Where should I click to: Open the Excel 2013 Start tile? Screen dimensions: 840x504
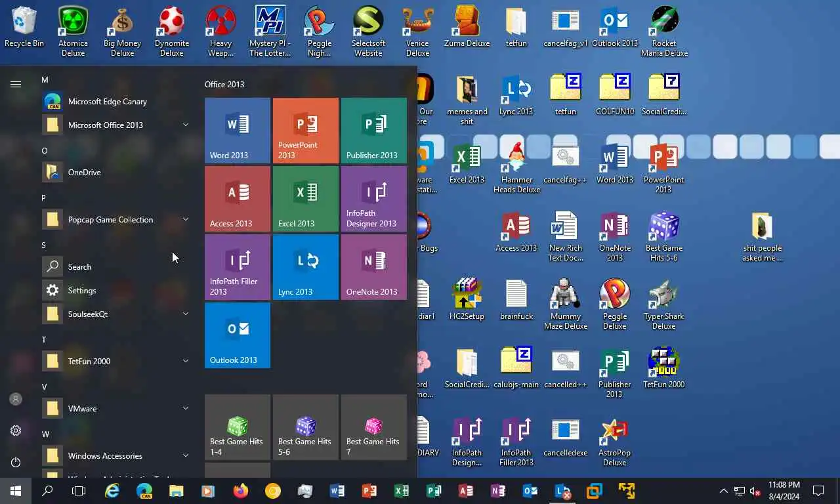[x=306, y=199]
